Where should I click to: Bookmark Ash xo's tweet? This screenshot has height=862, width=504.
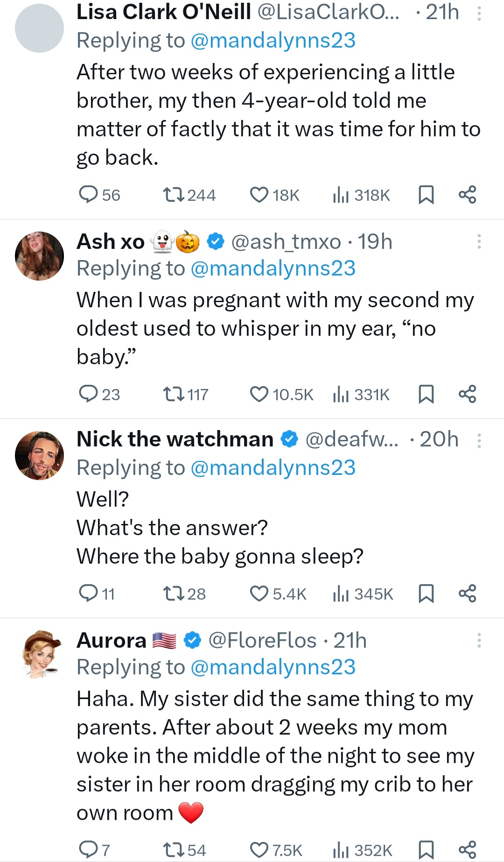click(426, 394)
